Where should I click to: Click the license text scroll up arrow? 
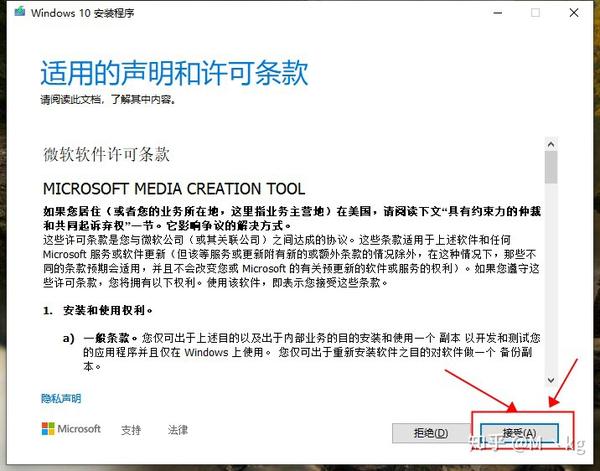551,144
